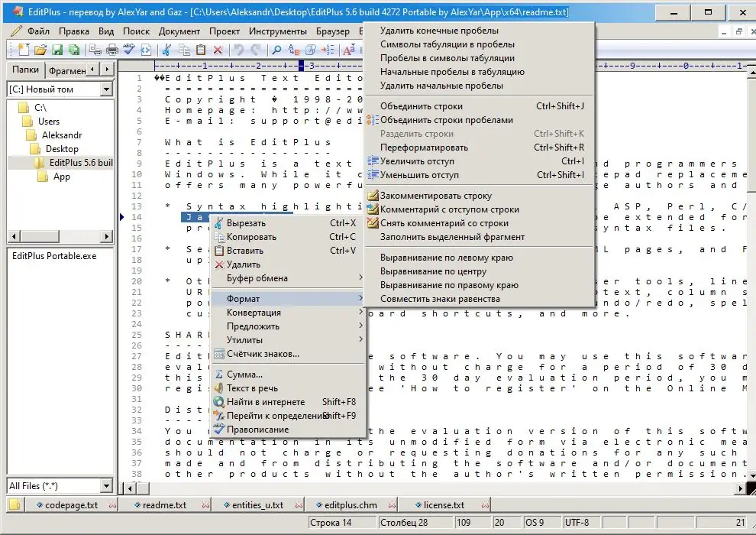
Task: Select 'Правописание' in the context menu
Action: click(x=287, y=430)
